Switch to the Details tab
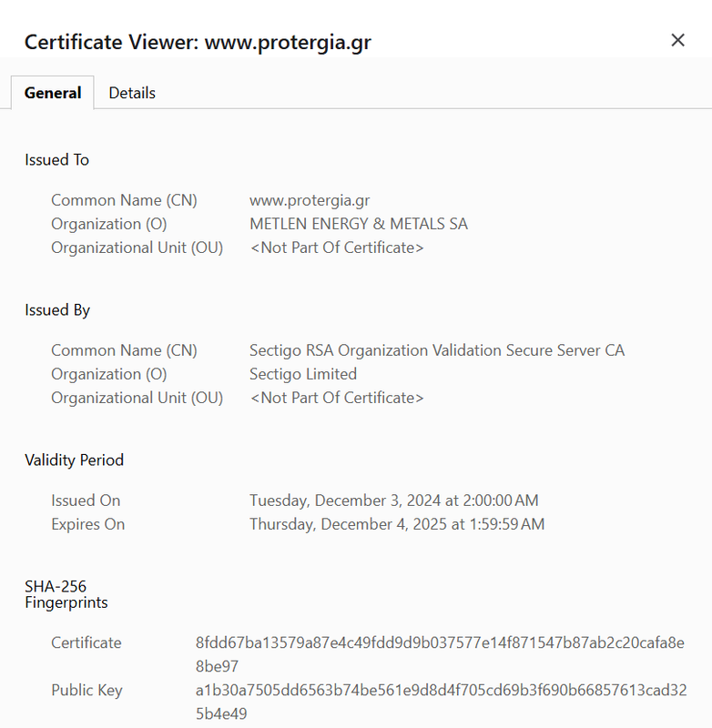 pos(132,93)
